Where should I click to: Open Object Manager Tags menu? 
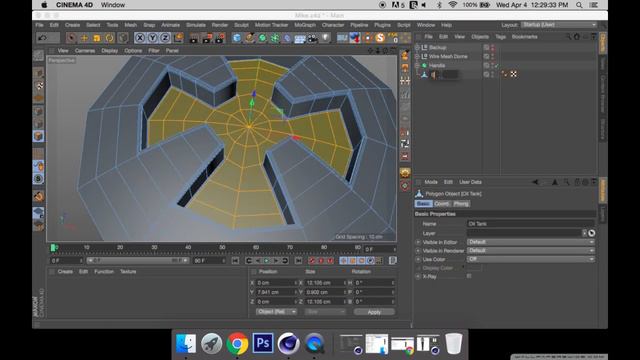coord(500,37)
